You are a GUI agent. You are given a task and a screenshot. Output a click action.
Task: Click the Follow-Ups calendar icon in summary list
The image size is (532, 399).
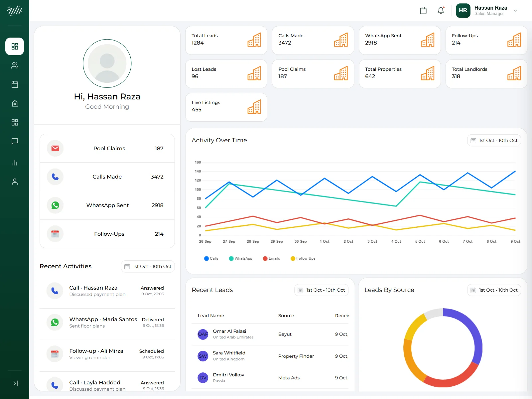click(x=55, y=234)
